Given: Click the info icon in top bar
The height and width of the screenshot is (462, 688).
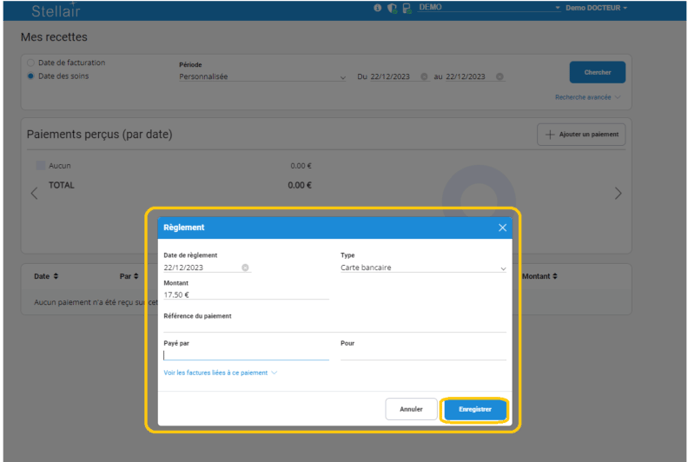Looking at the screenshot, I should [x=378, y=8].
